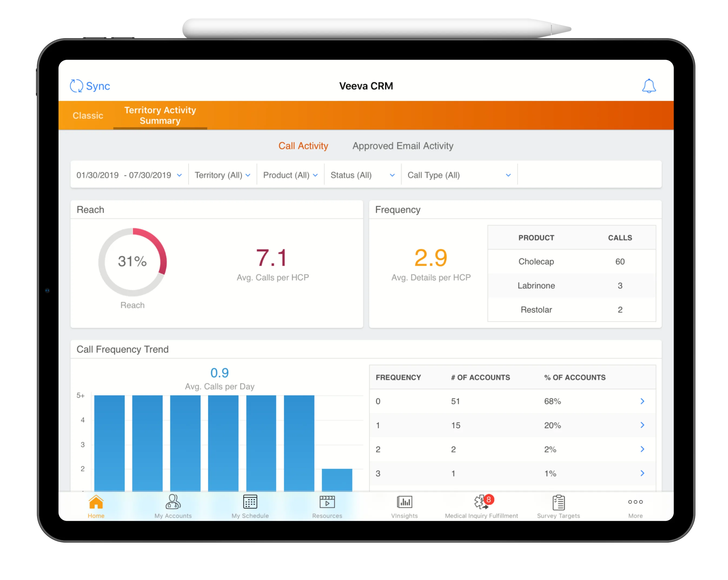728x580 pixels.
Task: Click the 20% accounts cell
Action: point(552,425)
